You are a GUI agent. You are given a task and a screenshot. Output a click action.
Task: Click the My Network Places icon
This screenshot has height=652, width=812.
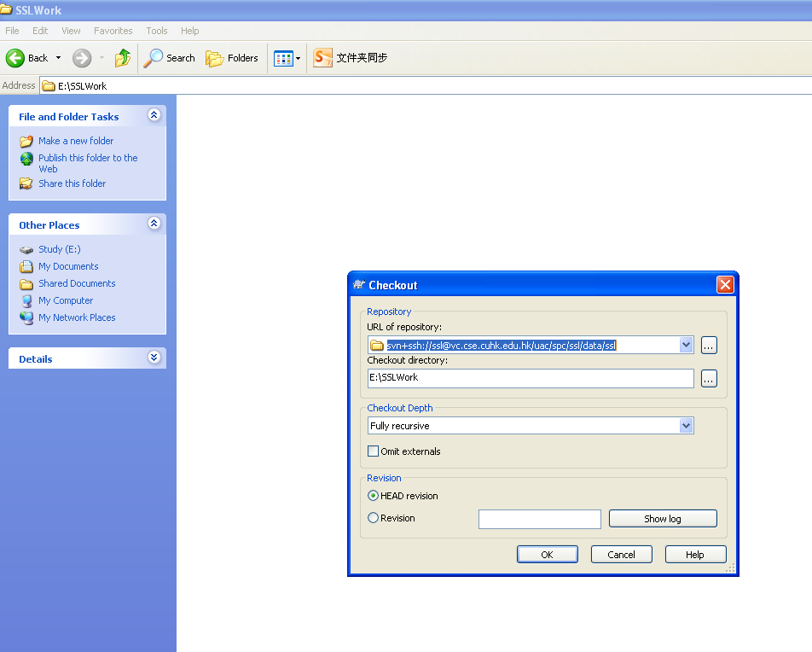coord(26,317)
